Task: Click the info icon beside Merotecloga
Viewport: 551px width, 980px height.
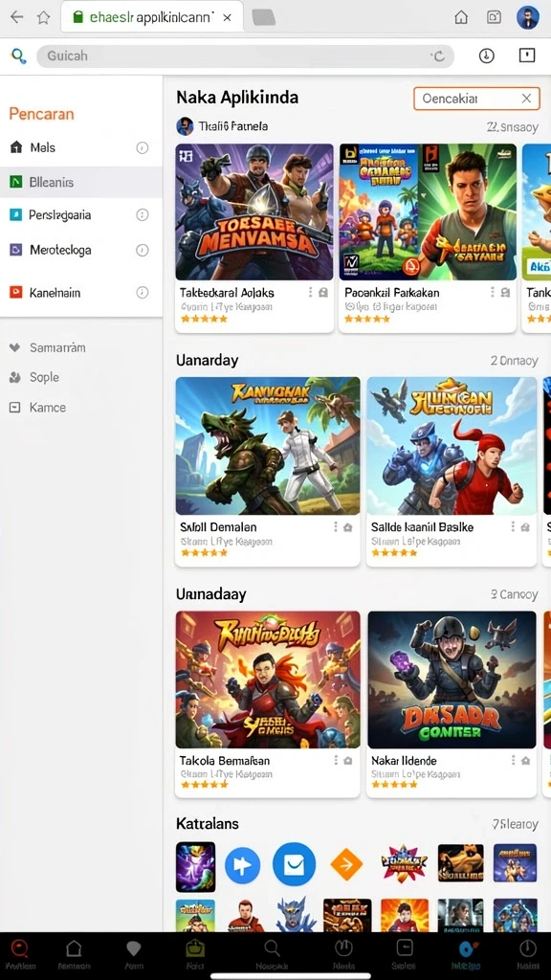Action: click(x=143, y=250)
